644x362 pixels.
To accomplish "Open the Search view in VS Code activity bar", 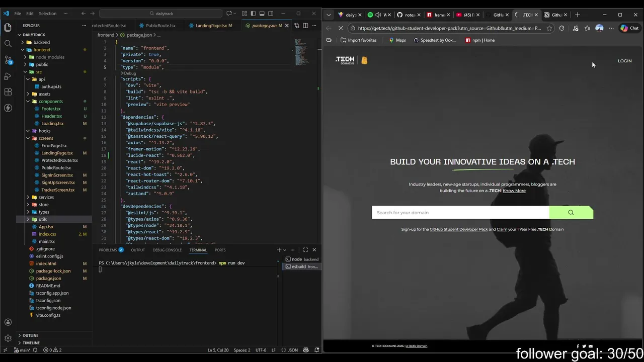I will [8, 43].
